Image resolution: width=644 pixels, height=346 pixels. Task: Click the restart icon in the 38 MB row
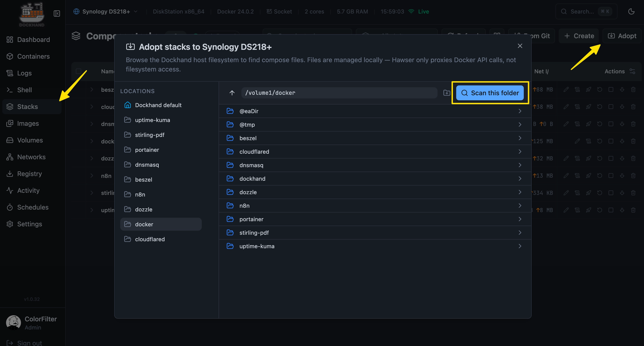click(599, 107)
